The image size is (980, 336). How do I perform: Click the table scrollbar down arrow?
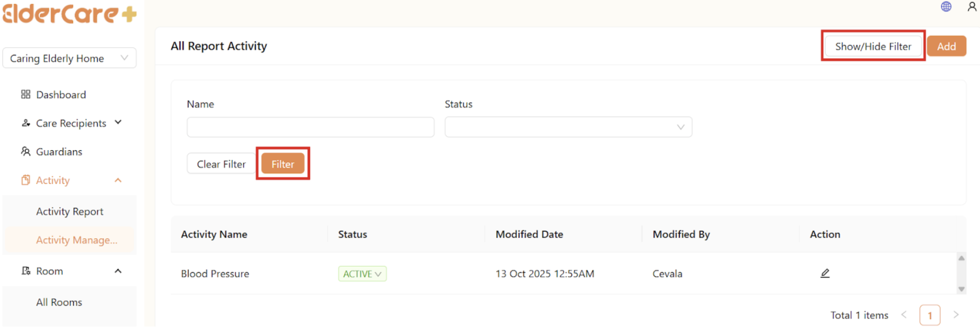point(961,289)
